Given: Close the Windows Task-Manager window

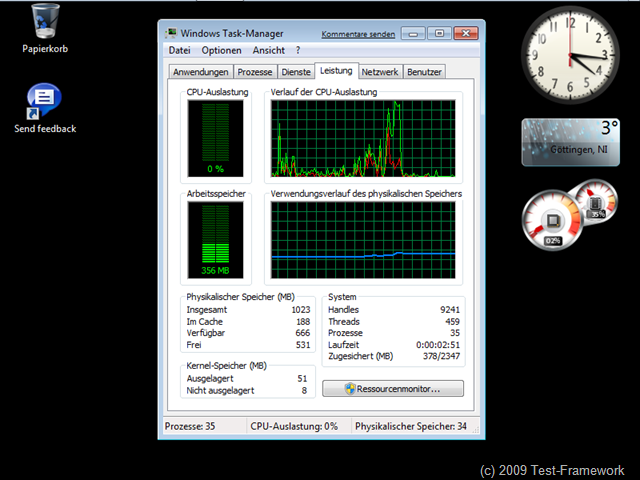Looking at the screenshot, I should [466, 33].
